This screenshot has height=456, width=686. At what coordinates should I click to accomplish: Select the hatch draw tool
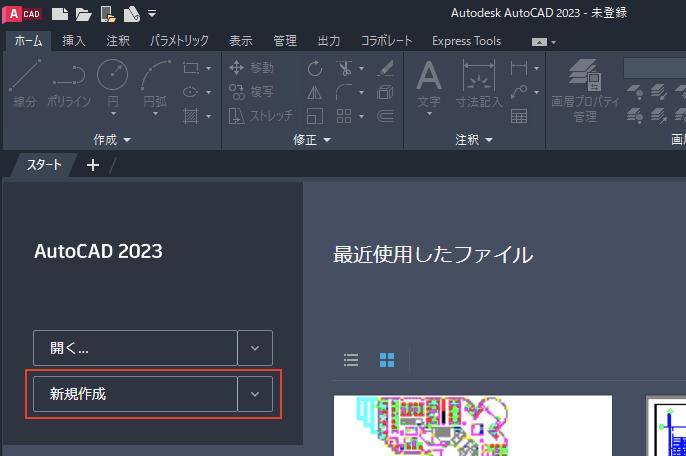click(x=191, y=116)
